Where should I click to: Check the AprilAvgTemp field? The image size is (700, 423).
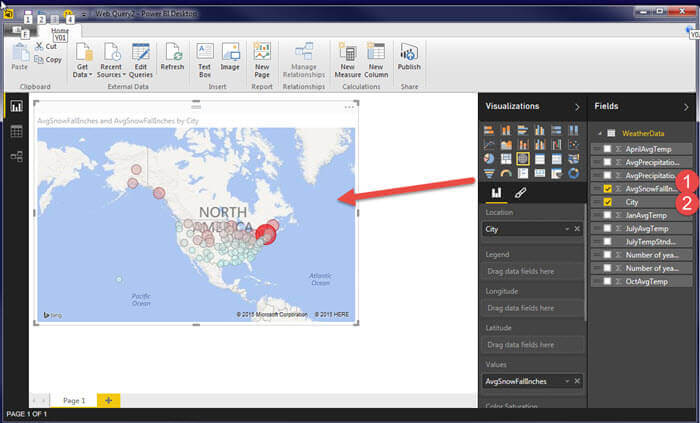607,149
